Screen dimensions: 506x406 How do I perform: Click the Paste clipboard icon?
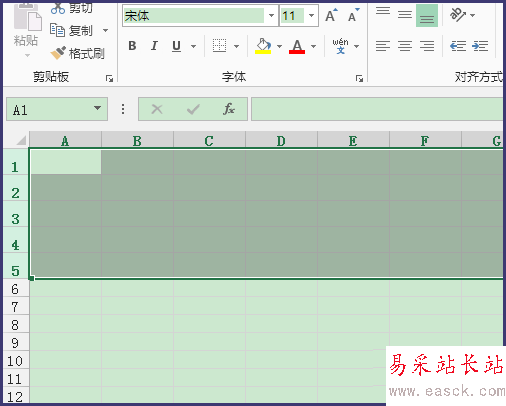(x=27, y=17)
